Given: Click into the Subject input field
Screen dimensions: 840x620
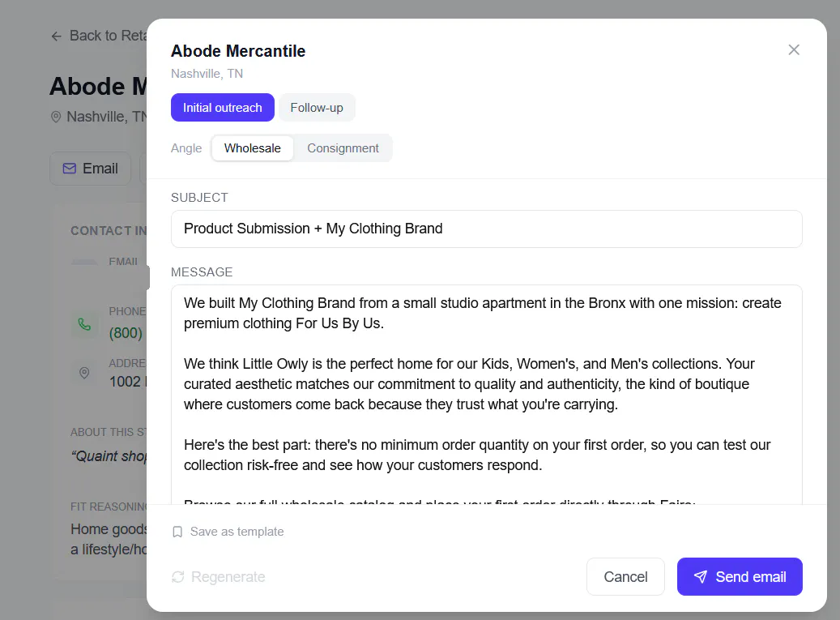Looking at the screenshot, I should [487, 229].
